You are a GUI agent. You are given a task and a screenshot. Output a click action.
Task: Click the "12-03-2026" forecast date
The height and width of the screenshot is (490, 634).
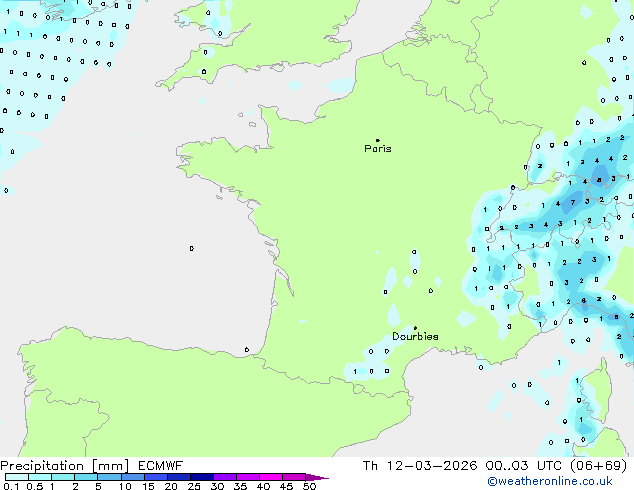[432, 466]
